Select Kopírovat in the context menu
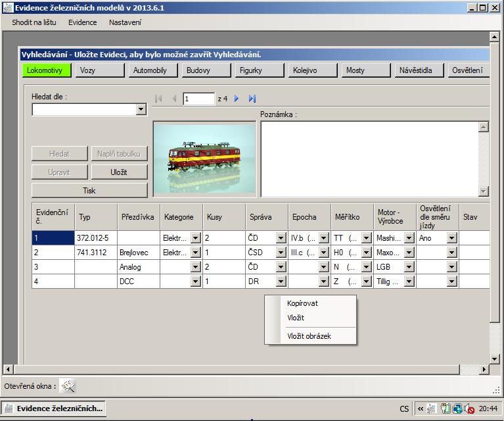 [302, 303]
